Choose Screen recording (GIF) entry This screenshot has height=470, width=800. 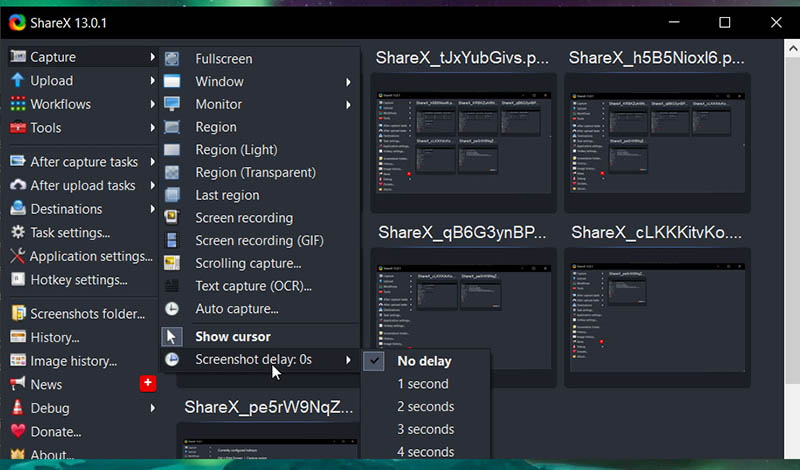point(260,240)
